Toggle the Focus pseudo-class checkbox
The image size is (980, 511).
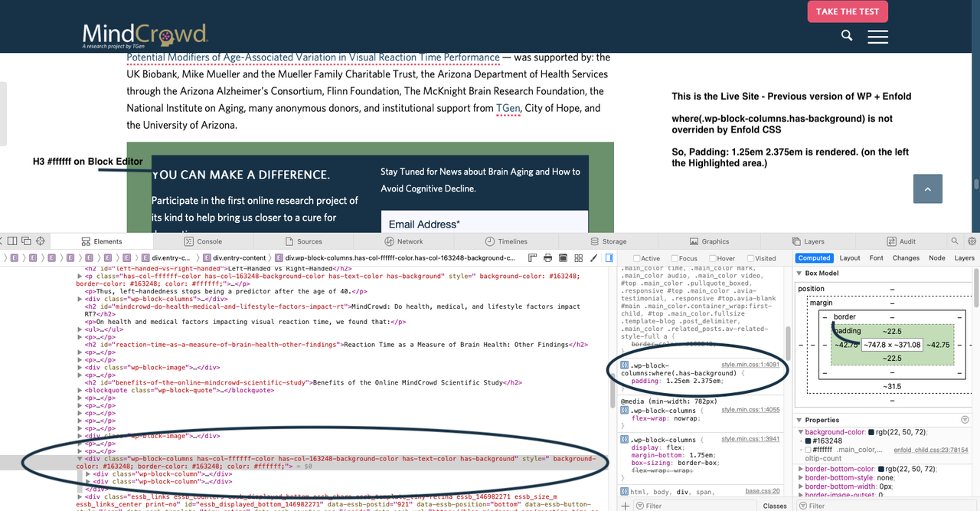675,258
